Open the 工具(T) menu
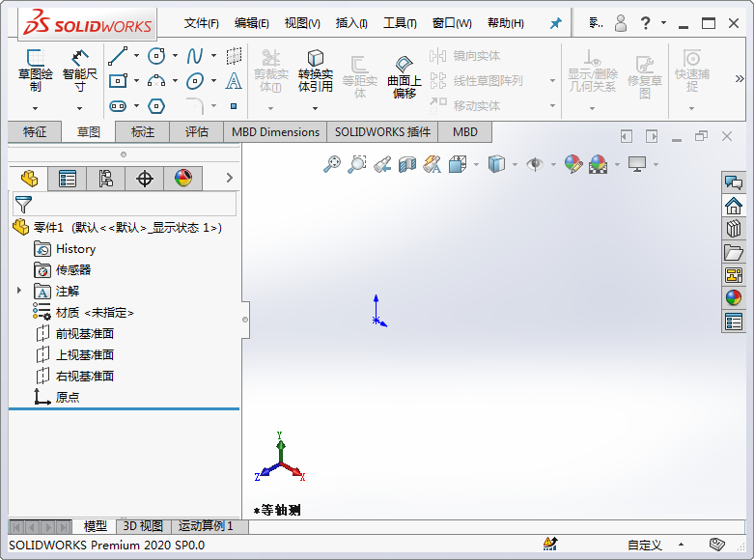 tap(400, 23)
